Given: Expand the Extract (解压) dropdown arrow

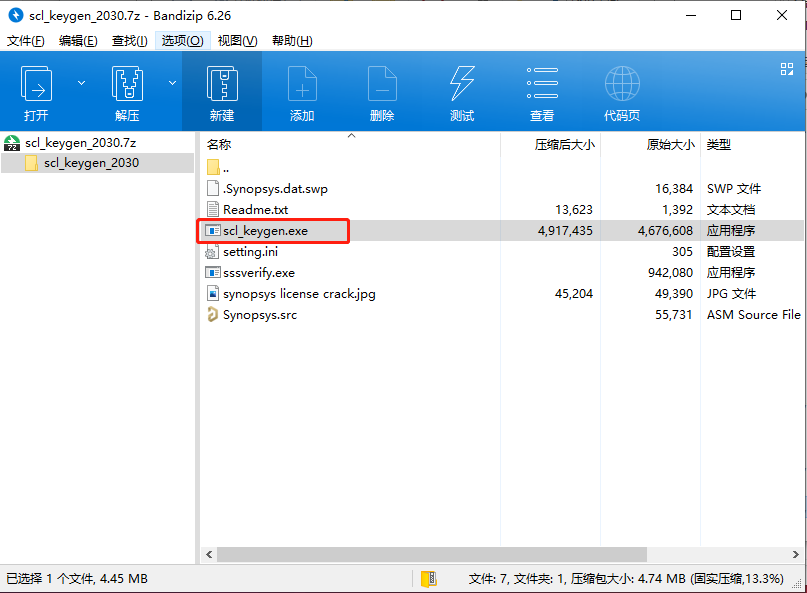Looking at the screenshot, I should coord(172,83).
